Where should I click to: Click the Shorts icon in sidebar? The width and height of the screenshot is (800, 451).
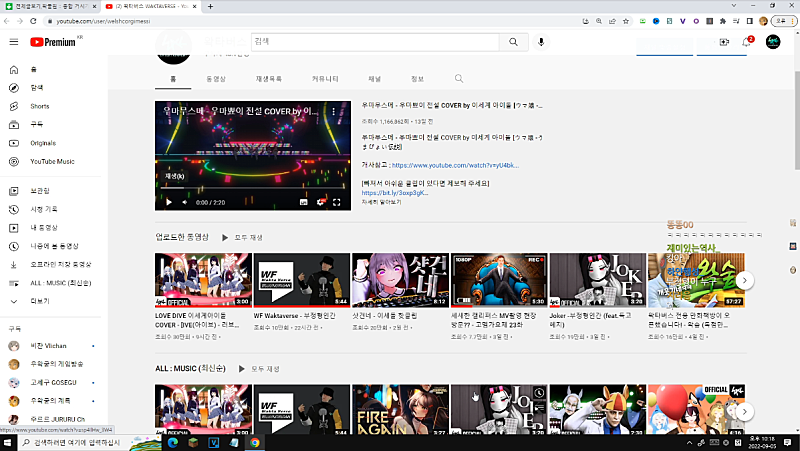point(14,106)
